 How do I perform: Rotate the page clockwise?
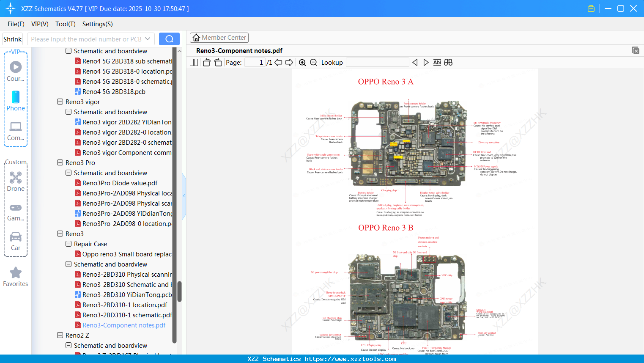coord(218,62)
